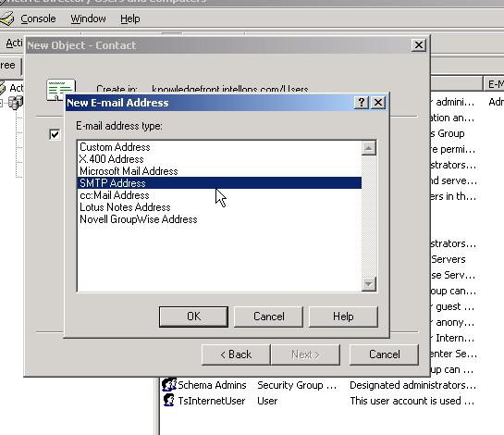The height and width of the screenshot is (435, 504).
Task: Click 'Designated administrators' description cell
Action: 412,385
